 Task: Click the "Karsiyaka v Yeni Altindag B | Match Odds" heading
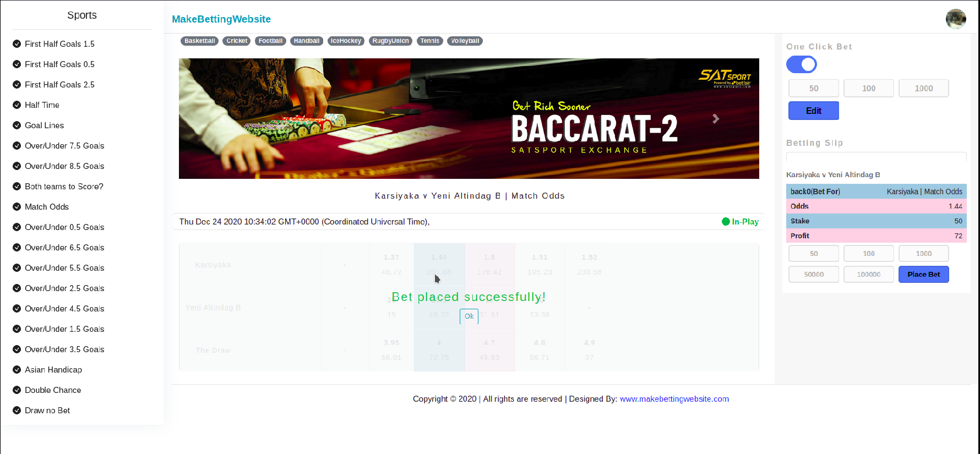pyautogui.click(x=470, y=196)
